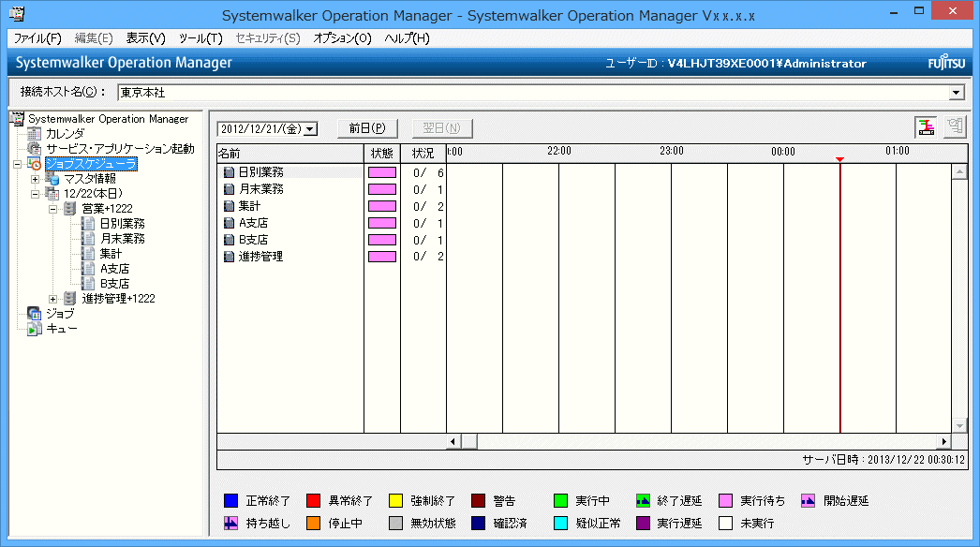Click the ジョブ icon in the tree

click(35, 314)
